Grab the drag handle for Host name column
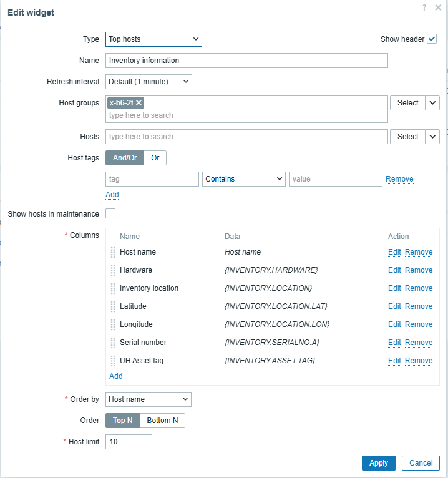Screen dimensions: 448x478 click(113, 252)
